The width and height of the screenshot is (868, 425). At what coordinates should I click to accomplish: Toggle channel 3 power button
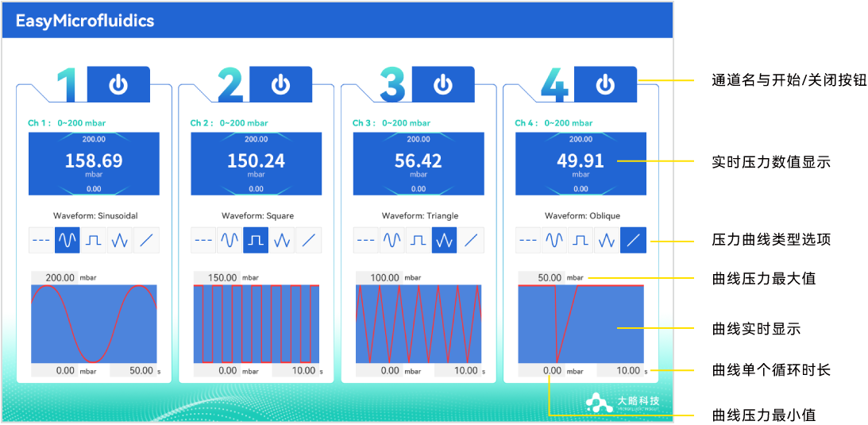click(443, 85)
